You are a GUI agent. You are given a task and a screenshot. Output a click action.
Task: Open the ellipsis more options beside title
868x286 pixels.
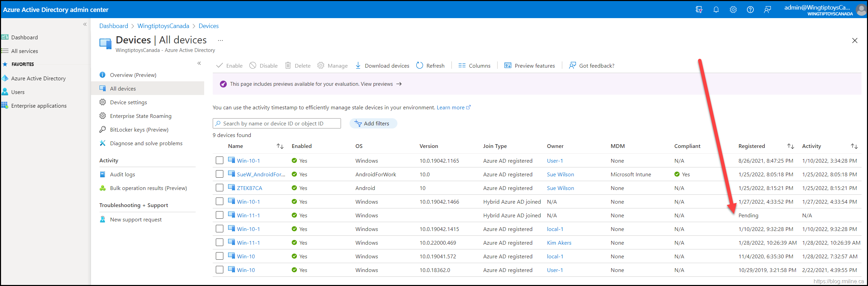(x=220, y=40)
